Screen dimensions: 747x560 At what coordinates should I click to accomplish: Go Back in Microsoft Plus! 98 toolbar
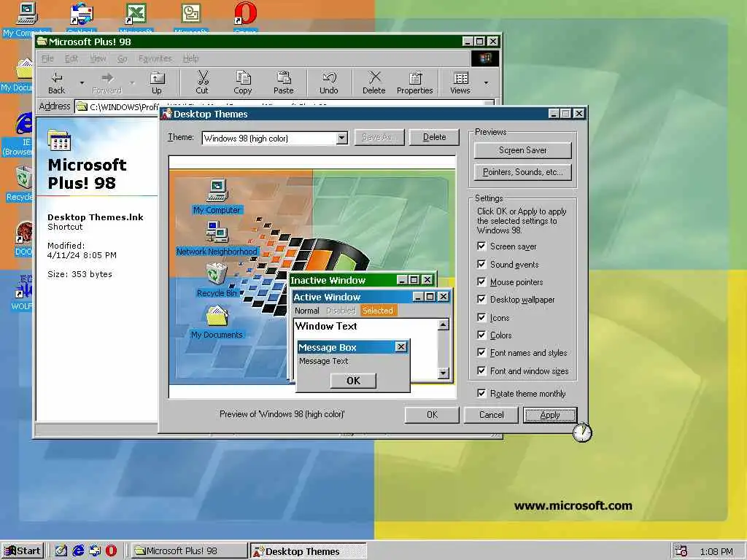57,83
